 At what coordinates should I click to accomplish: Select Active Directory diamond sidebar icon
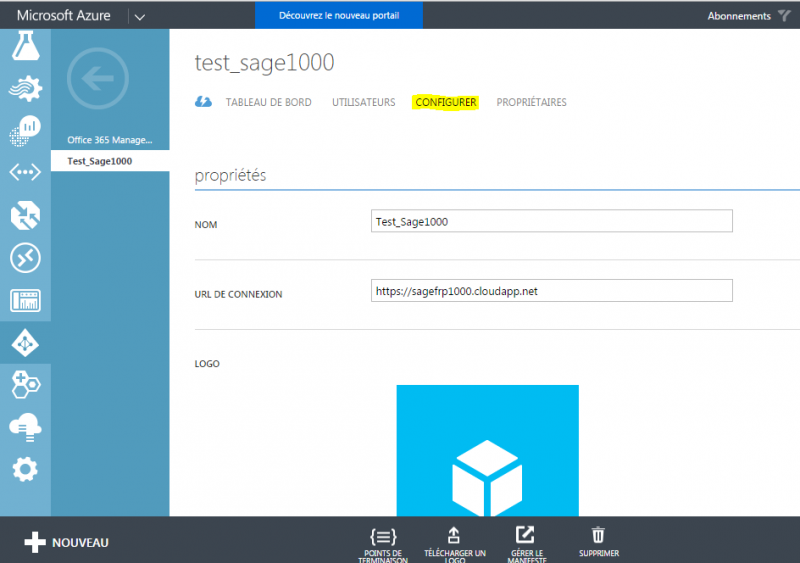tap(26, 343)
